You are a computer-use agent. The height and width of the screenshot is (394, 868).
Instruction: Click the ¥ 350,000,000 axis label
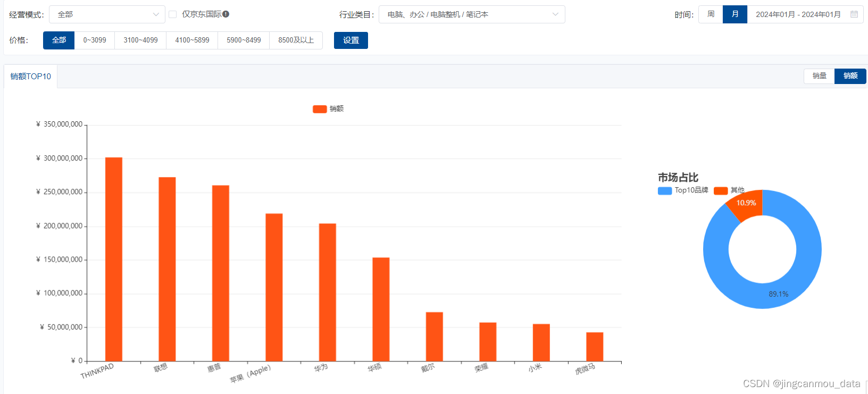[59, 124]
